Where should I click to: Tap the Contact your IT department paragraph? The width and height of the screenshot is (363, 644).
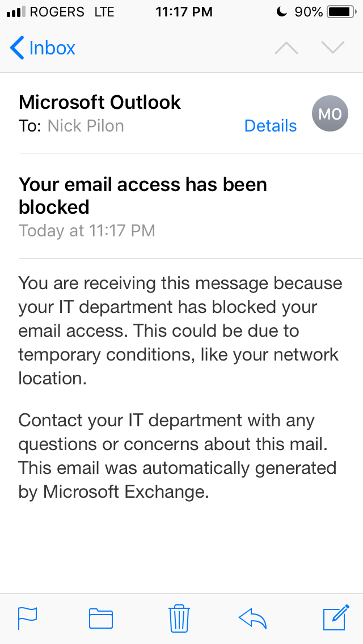pyautogui.click(x=177, y=456)
